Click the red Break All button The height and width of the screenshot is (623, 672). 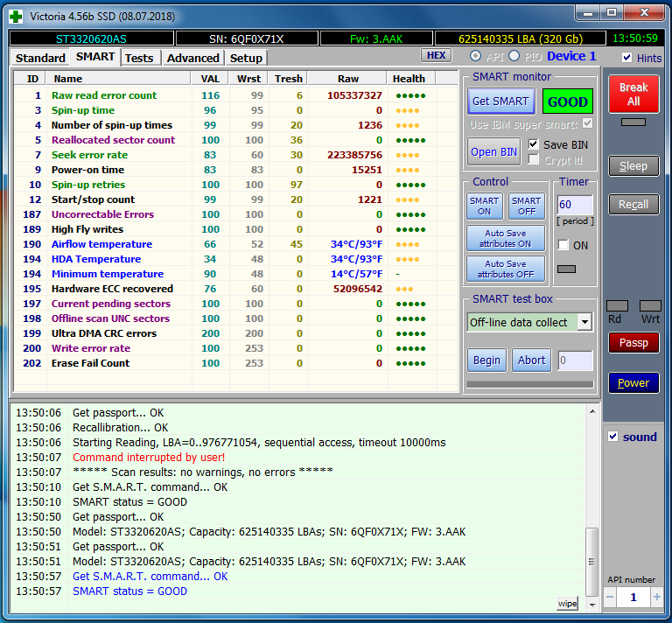click(x=633, y=94)
